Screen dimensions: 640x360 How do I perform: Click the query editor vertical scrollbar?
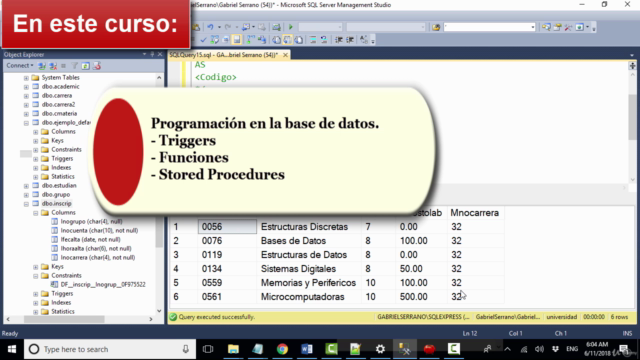pyautogui.click(x=632, y=116)
